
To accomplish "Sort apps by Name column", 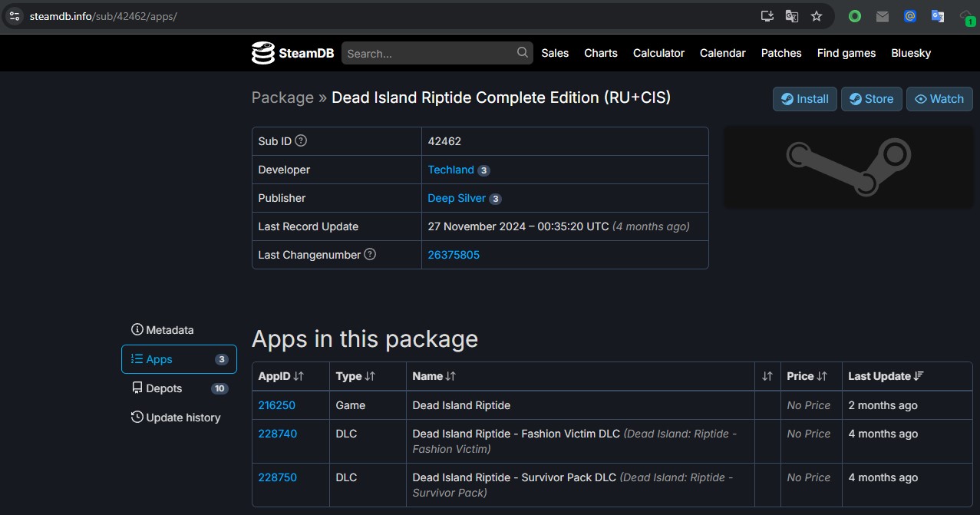I will 434,376.
